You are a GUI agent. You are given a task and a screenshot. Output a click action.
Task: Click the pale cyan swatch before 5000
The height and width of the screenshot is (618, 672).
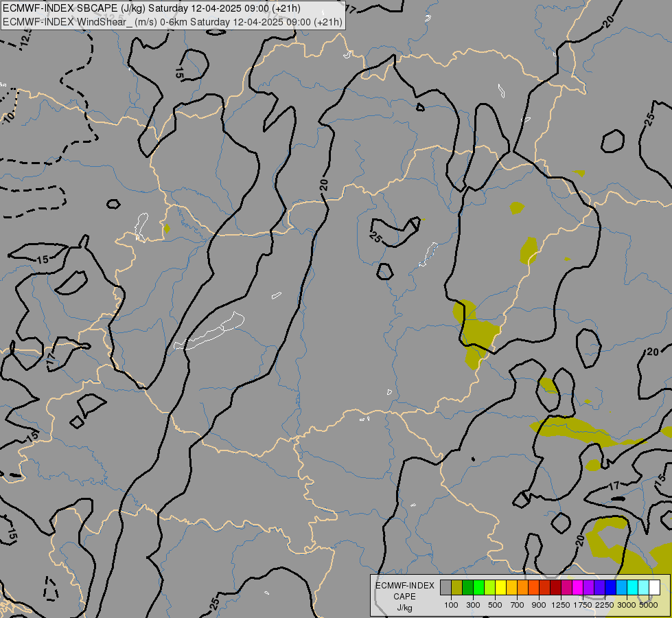[643, 588]
